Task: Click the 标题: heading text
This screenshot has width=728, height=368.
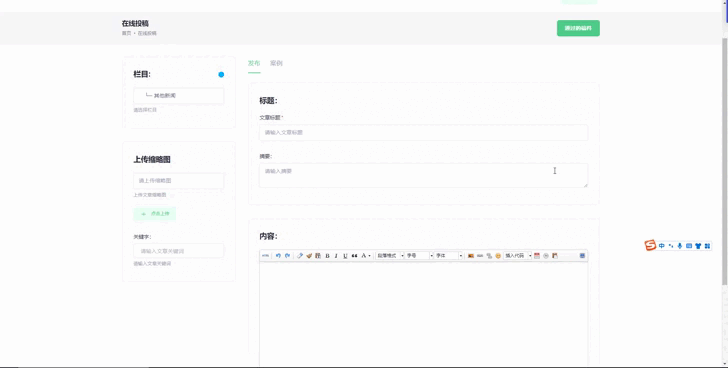Action: click(x=268, y=101)
